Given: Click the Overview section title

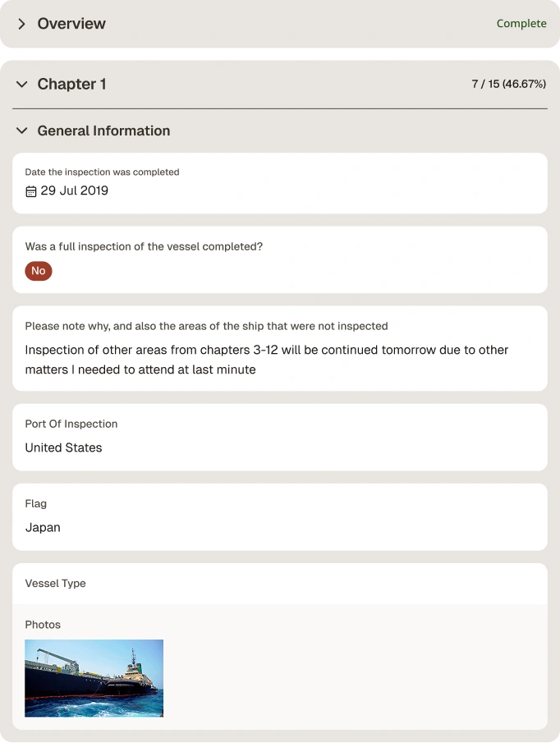Looking at the screenshot, I should pos(71,24).
